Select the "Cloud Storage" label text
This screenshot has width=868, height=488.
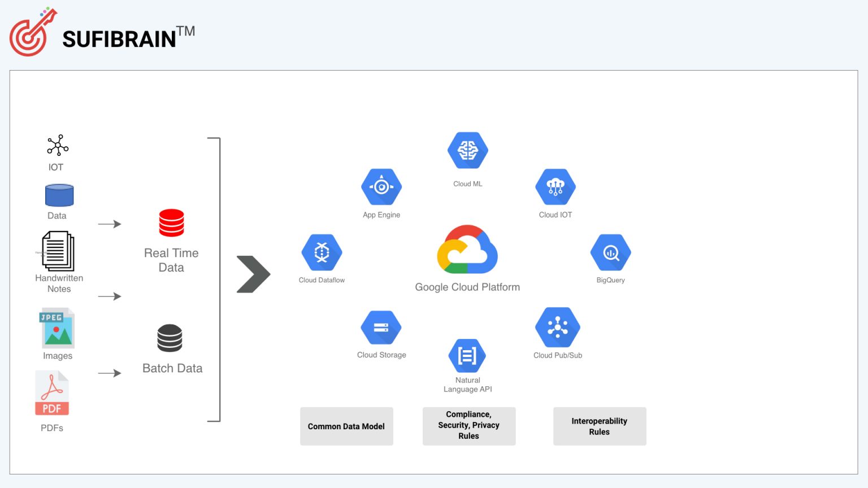(381, 355)
